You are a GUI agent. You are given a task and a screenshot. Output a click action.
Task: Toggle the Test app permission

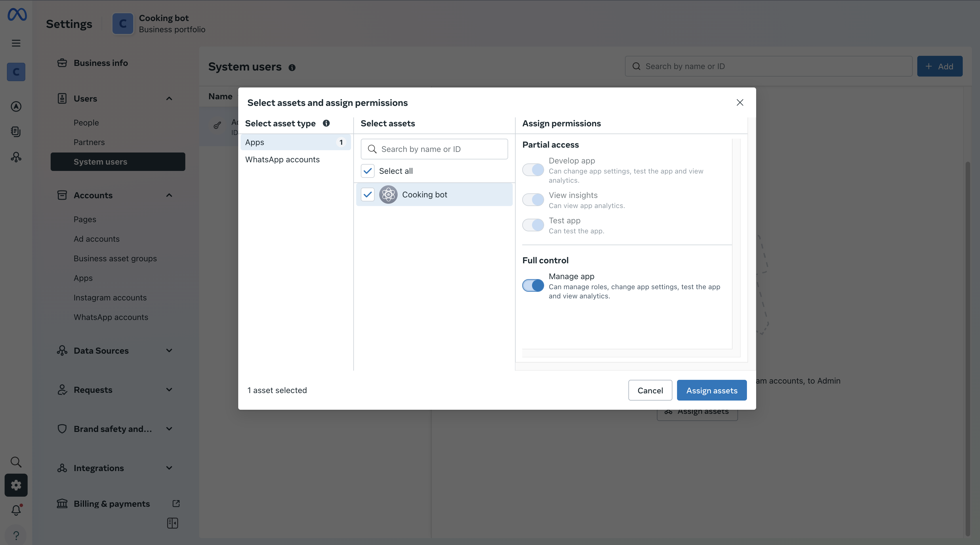coord(533,225)
